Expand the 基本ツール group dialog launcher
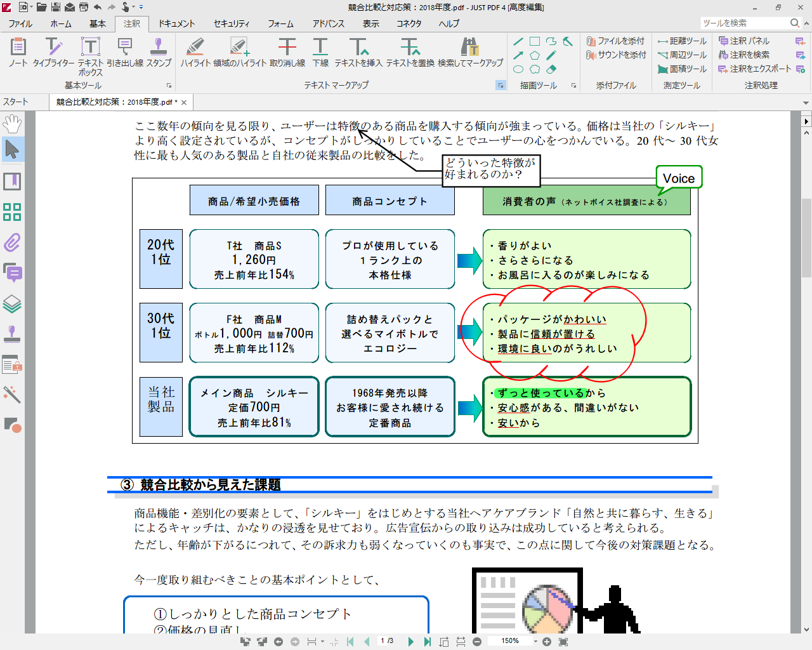812x650 pixels. (169, 85)
